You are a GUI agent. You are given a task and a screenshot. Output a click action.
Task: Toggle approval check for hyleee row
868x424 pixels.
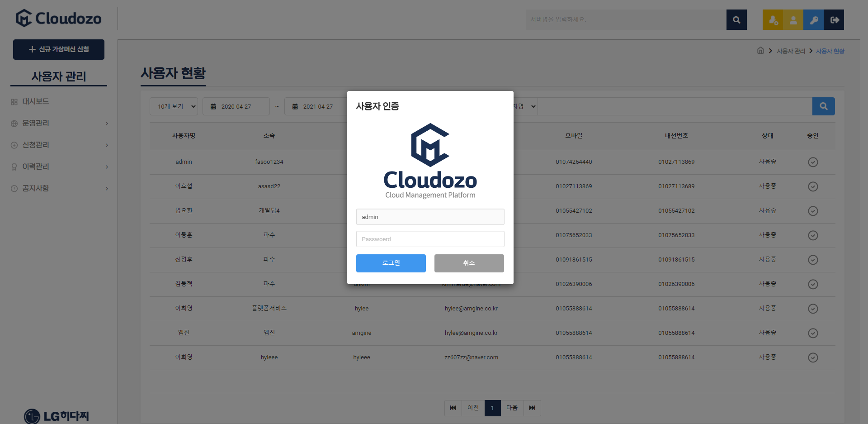tap(813, 357)
